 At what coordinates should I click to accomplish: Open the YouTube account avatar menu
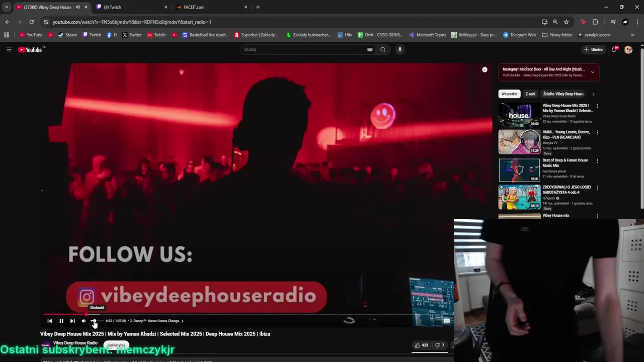[x=628, y=49]
